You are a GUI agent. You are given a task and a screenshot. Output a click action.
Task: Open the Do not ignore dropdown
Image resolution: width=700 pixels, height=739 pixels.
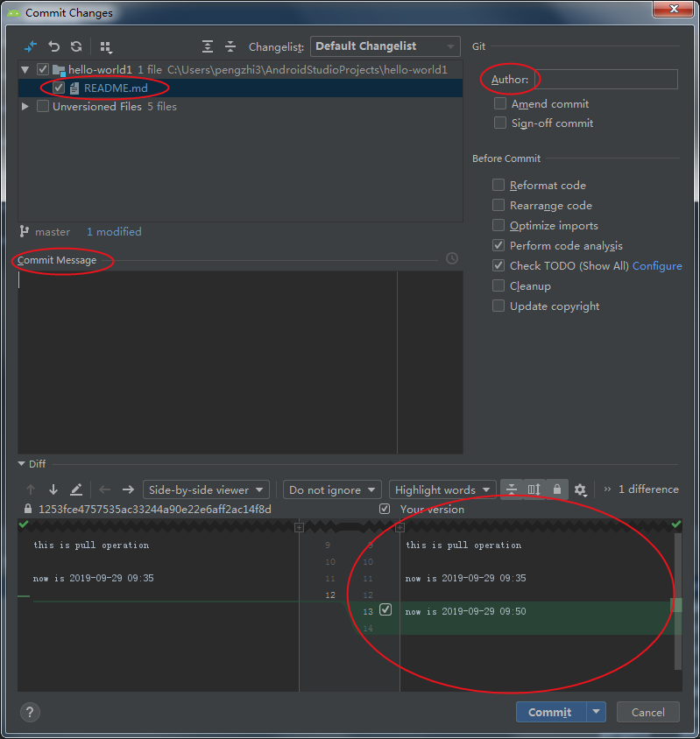pyautogui.click(x=332, y=489)
